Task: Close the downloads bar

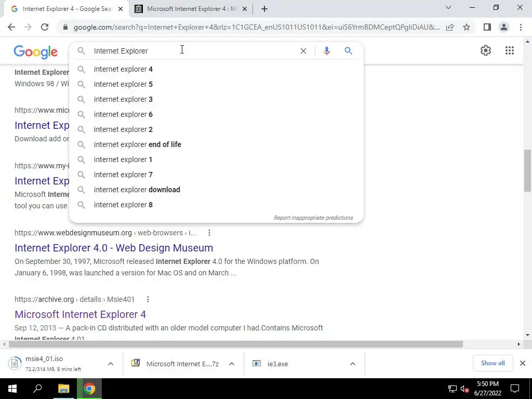Action: 523,363
